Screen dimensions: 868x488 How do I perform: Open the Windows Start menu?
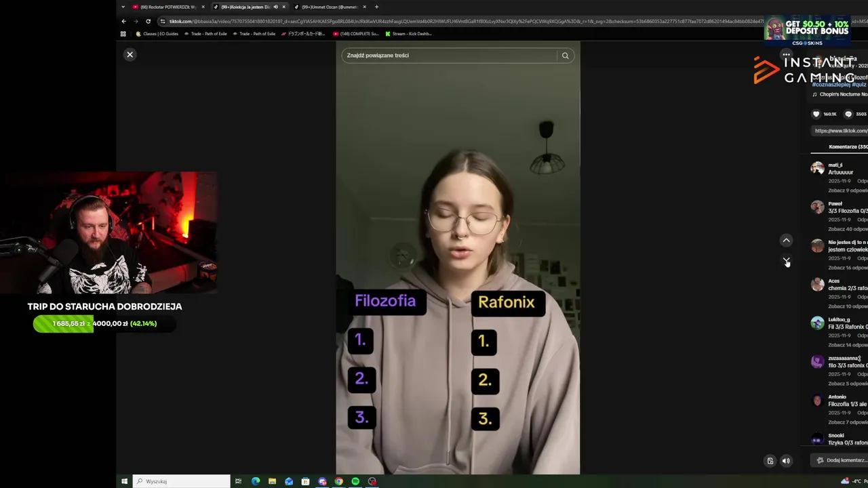[124, 481]
